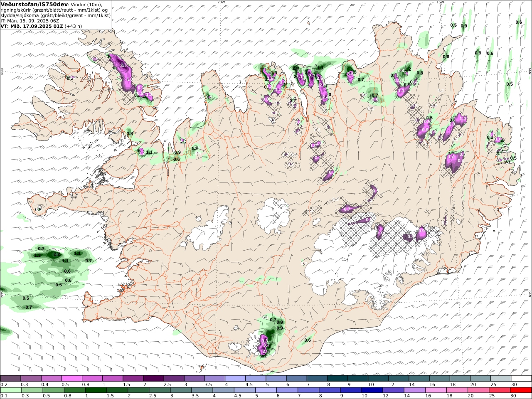Pick the purple-scale swatch between 3 and 3.5
Image resolution: width=532 pixels, height=399 pixels.
(x=194, y=379)
